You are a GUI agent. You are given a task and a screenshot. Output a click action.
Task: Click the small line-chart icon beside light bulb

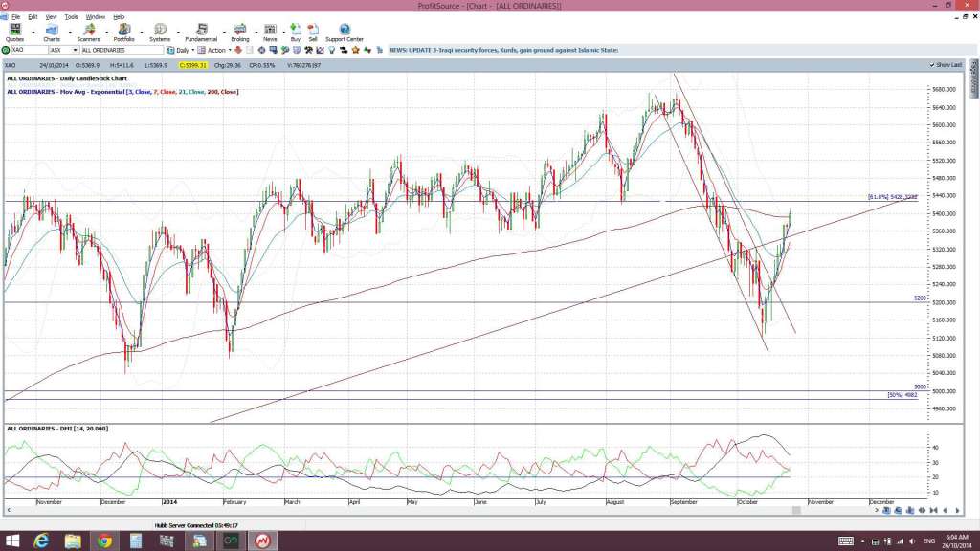[320, 50]
